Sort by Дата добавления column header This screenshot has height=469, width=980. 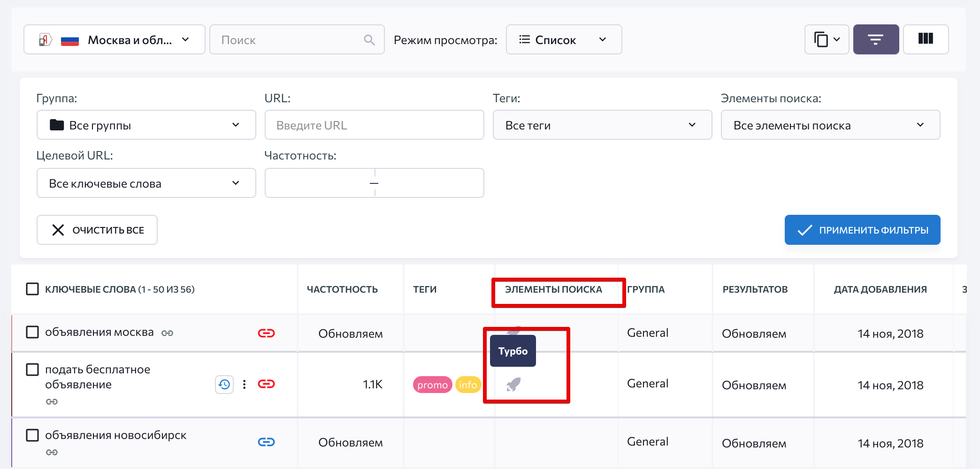point(880,289)
